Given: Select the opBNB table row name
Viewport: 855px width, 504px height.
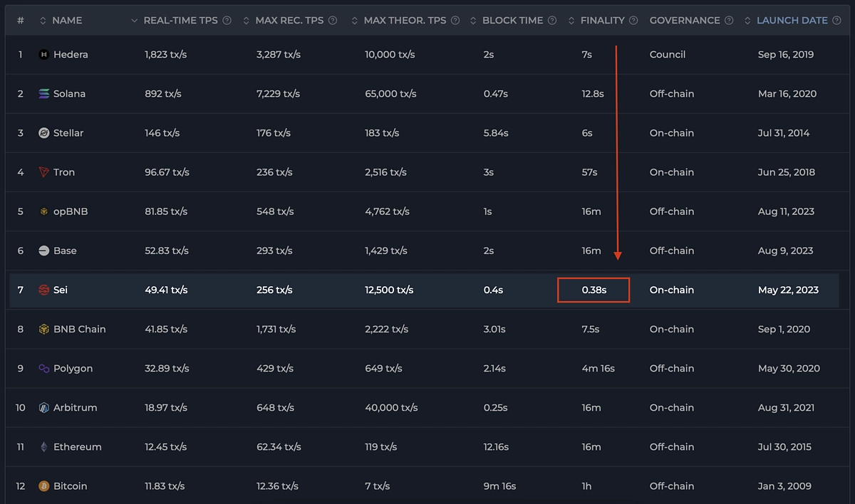Looking at the screenshot, I should [x=71, y=211].
